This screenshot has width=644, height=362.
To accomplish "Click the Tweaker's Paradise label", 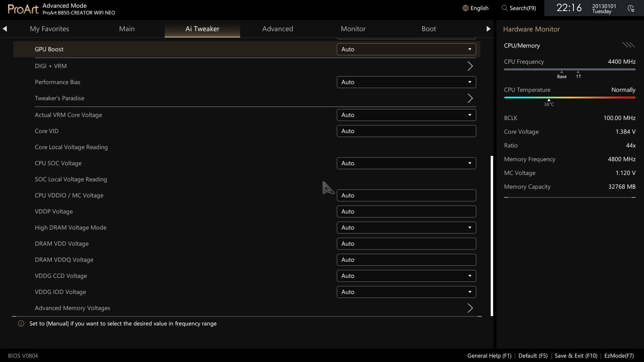I will (x=59, y=98).
